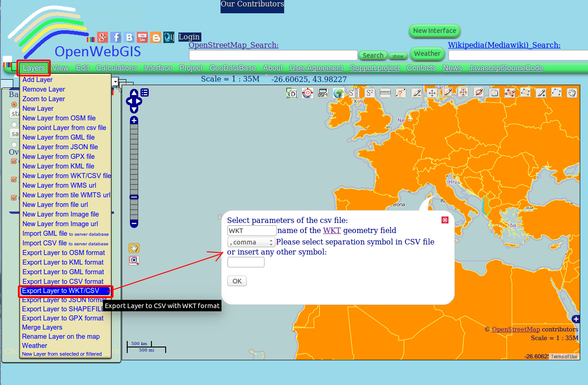Open the Wikipedia(Mediawiki)_Search link
588x385 pixels.
point(504,45)
